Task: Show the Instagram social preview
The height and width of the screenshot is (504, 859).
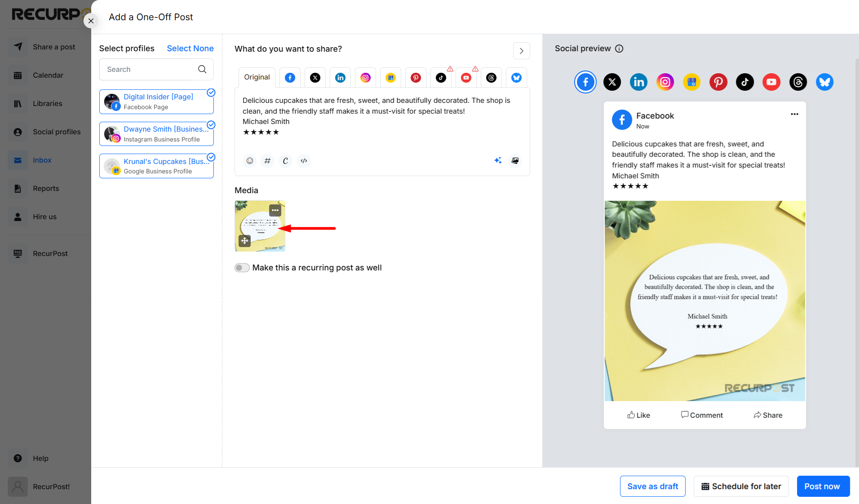Action: (x=665, y=82)
